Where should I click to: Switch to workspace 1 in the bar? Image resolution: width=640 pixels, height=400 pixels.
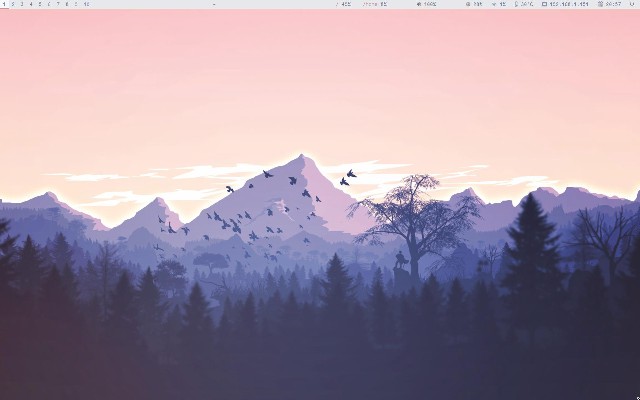pos(4,4)
